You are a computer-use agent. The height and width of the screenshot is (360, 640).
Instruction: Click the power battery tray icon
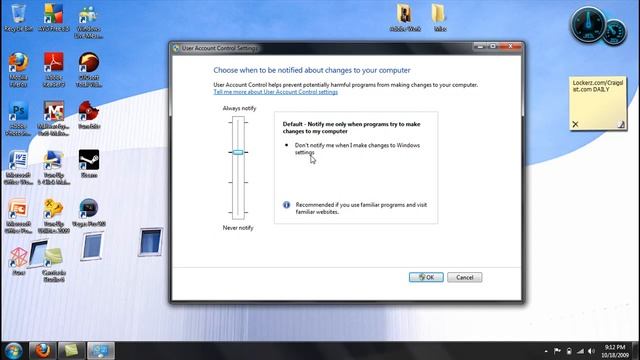point(569,351)
